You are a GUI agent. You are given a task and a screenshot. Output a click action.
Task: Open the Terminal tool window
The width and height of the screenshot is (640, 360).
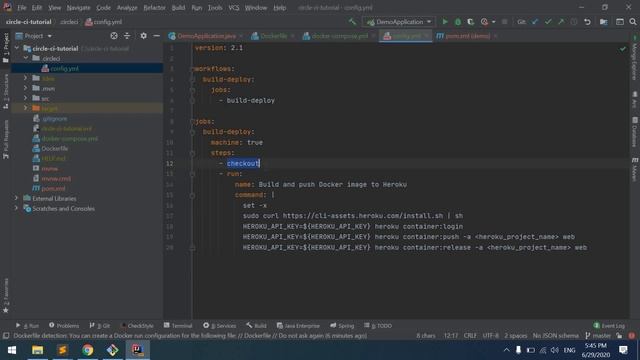point(178,325)
